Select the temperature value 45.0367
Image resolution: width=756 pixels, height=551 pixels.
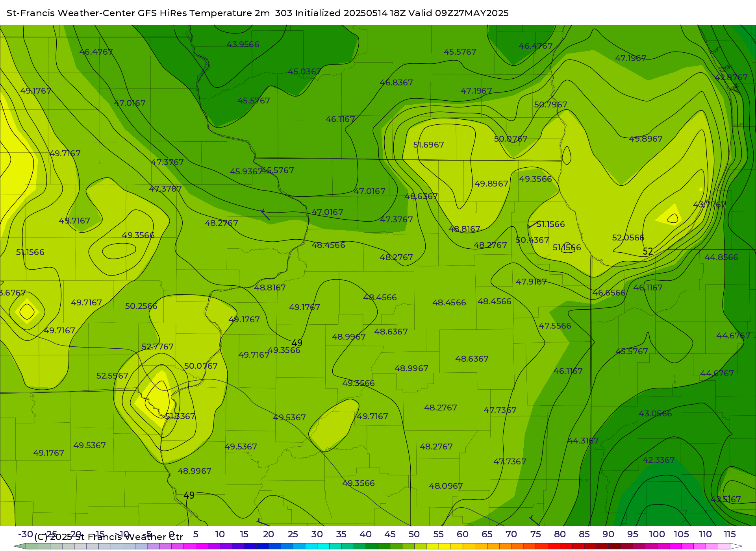[304, 72]
